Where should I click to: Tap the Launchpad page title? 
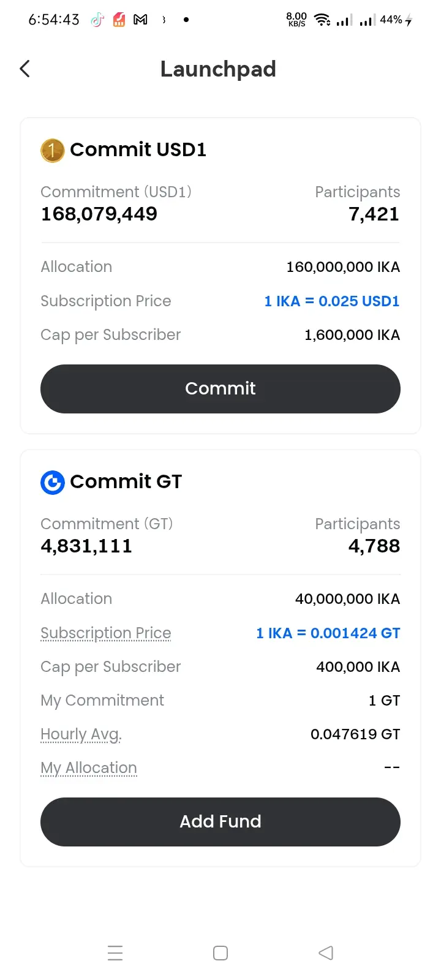tap(218, 69)
